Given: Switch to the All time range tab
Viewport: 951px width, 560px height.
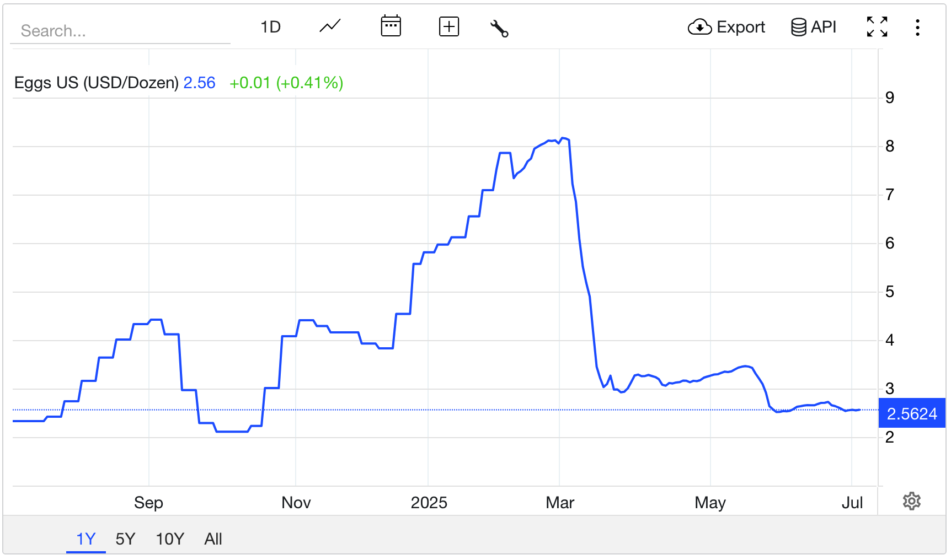Looking at the screenshot, I should coord(213,539).
